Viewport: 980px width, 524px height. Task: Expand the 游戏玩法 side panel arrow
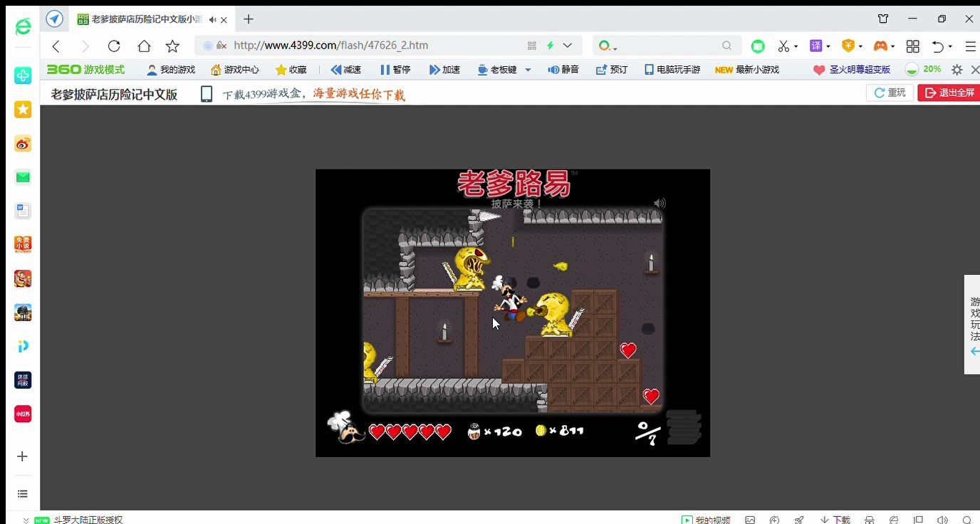pyautogui.click(x=975, y=352)
